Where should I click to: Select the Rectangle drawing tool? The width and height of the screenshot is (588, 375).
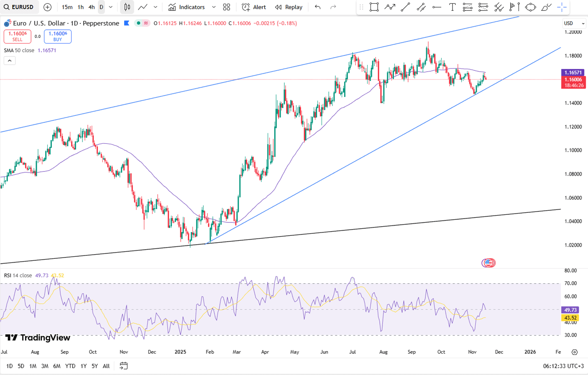pos(374,7)
